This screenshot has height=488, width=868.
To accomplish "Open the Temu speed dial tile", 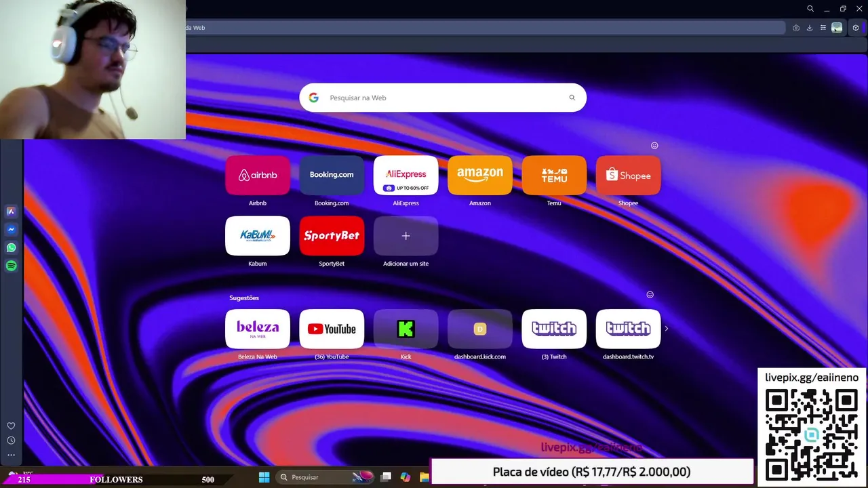I will pos(554,176).
